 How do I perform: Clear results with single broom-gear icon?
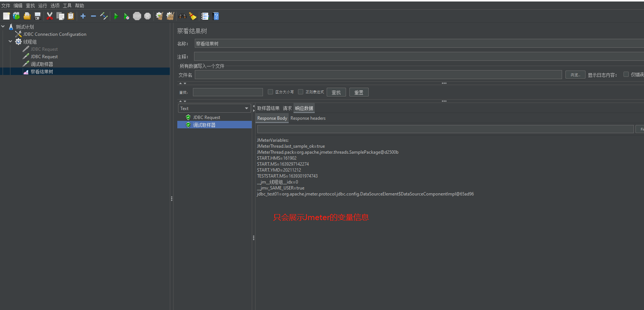click(159, 16)
